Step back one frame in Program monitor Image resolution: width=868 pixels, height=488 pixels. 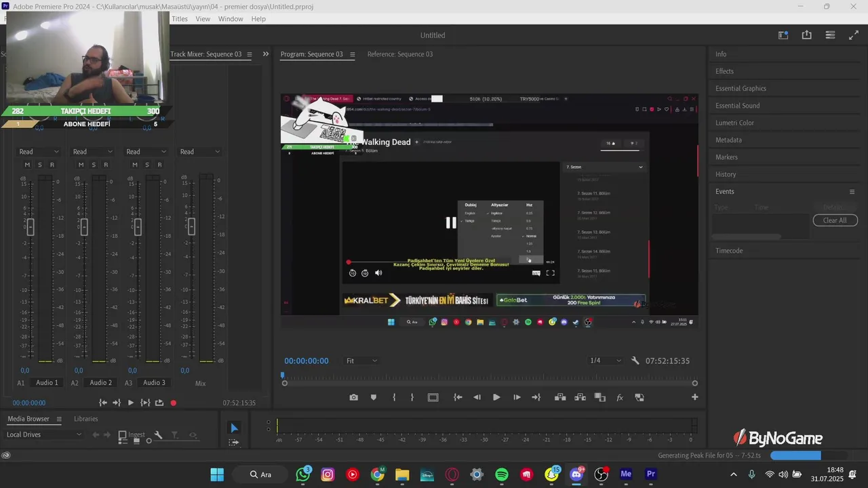point(477,398)
